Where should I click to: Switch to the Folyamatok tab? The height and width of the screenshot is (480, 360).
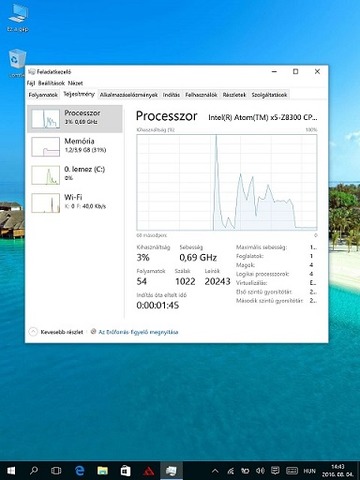click(x=43, y=95)
